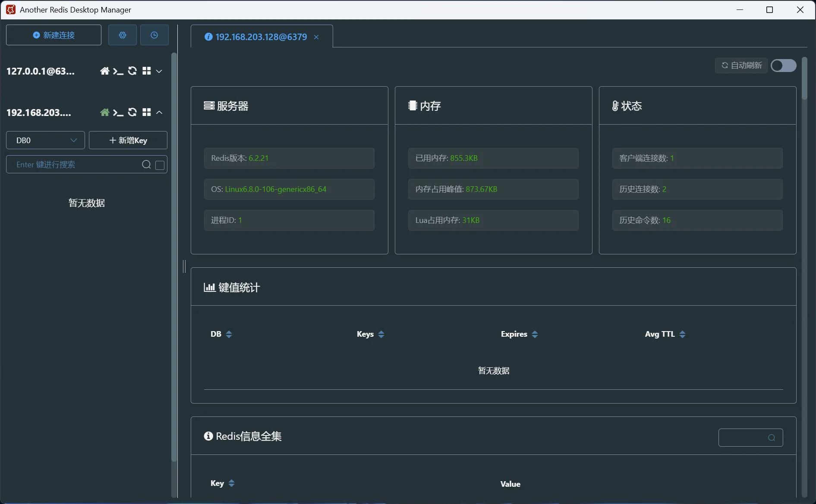This screenshot has height=504, width=816.
Task: Open console for 192.168.203 connection
Action: click(118, 113)
